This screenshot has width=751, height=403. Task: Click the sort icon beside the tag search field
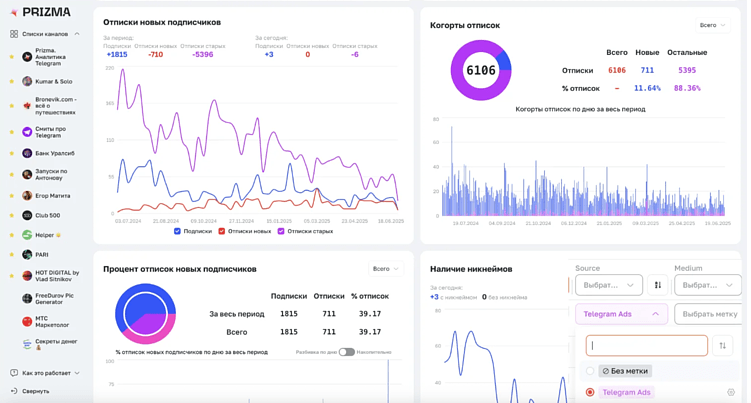tap(723, 345)
